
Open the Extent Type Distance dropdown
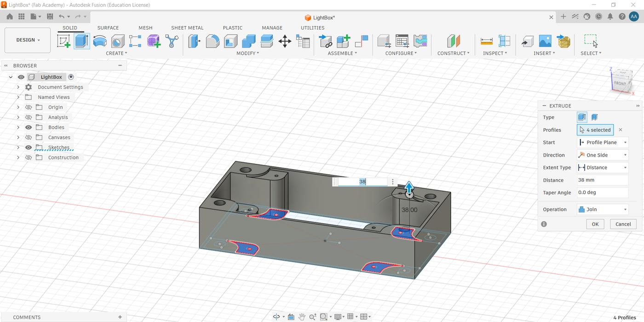point(603,168)
